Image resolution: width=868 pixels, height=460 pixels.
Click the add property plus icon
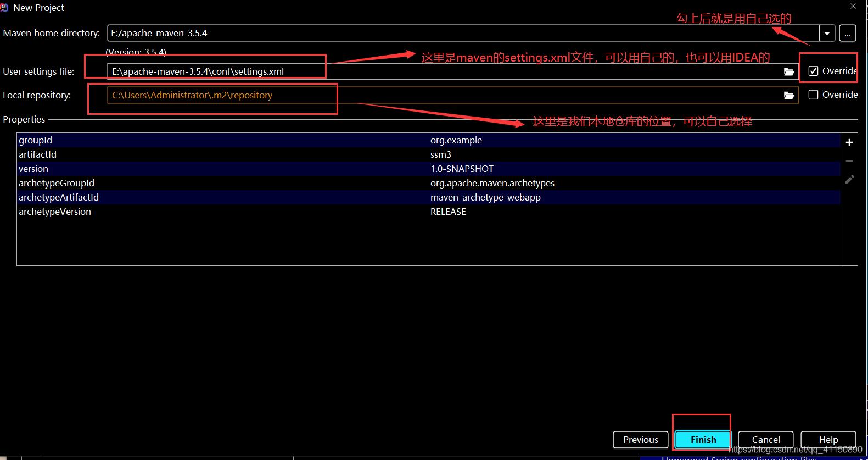click(849, 142)
